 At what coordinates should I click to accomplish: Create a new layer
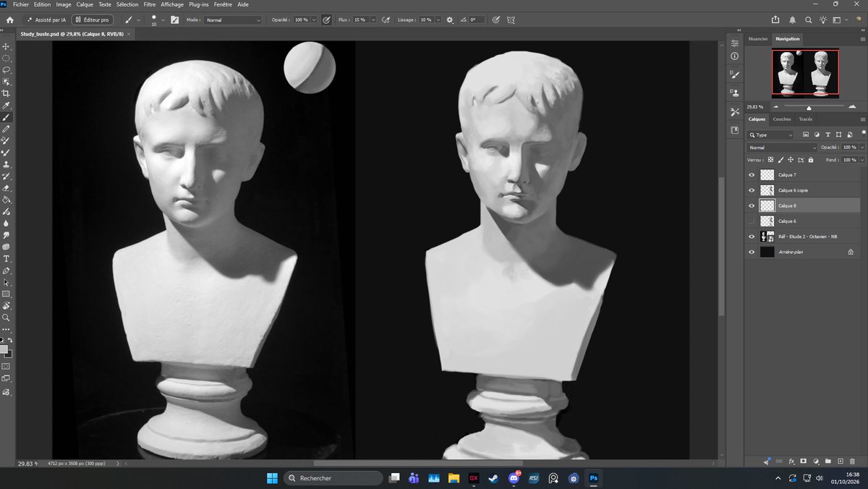pos(841,461)
